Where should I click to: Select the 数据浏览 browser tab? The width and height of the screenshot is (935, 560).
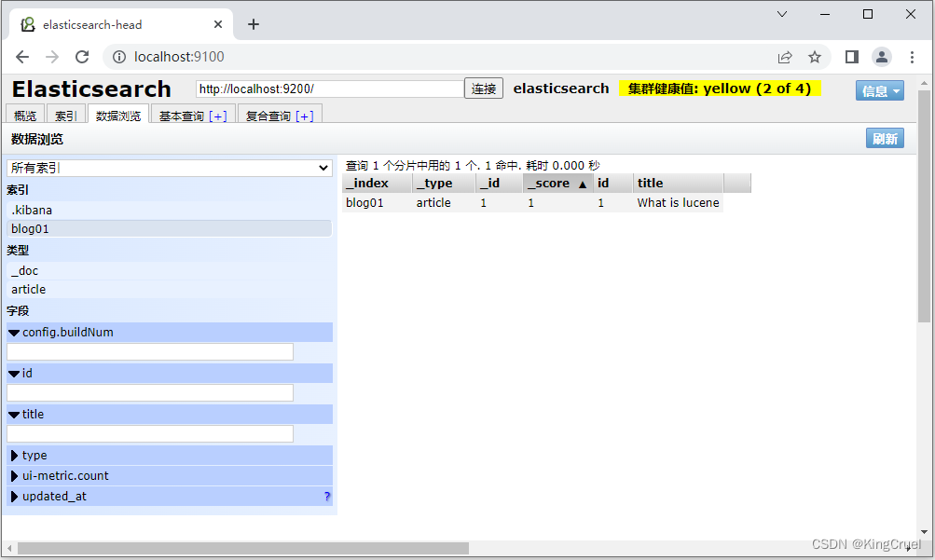click(118, 116)
